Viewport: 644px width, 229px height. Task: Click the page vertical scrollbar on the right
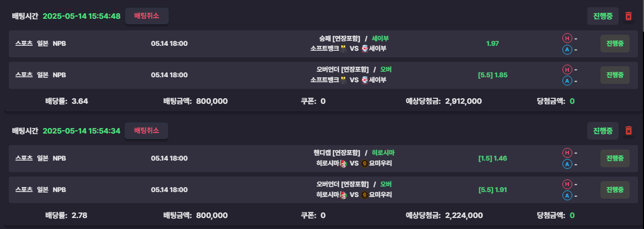tap(642, 114)
